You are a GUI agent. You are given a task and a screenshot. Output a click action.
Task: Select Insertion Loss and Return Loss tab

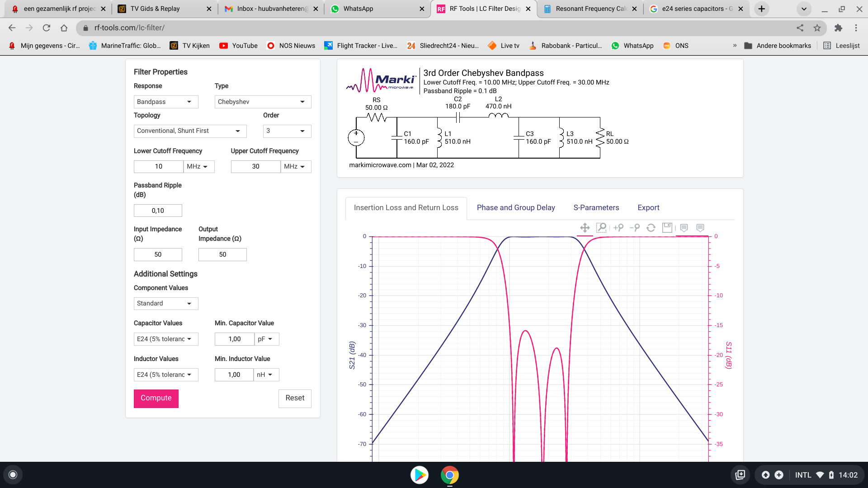(406, 208)
